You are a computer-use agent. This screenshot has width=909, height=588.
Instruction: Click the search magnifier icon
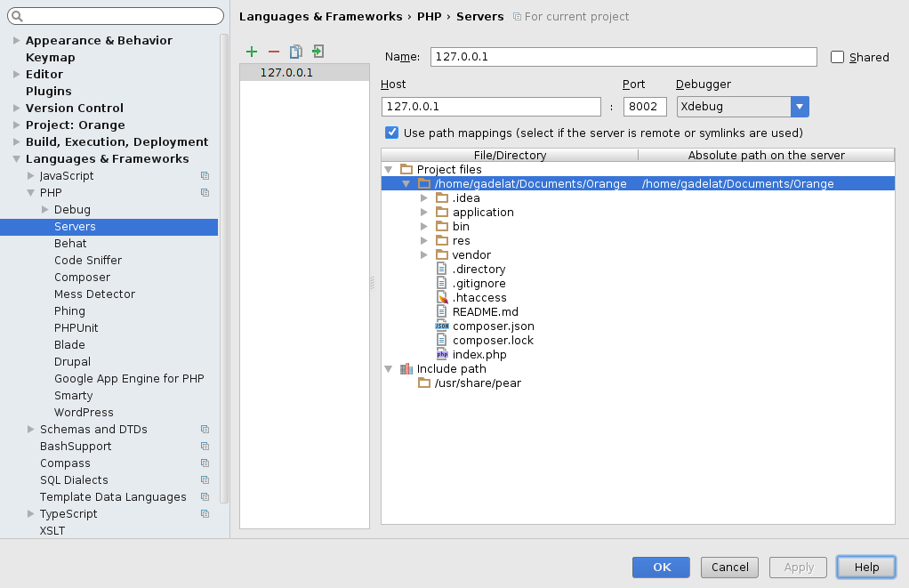point(18,16)
